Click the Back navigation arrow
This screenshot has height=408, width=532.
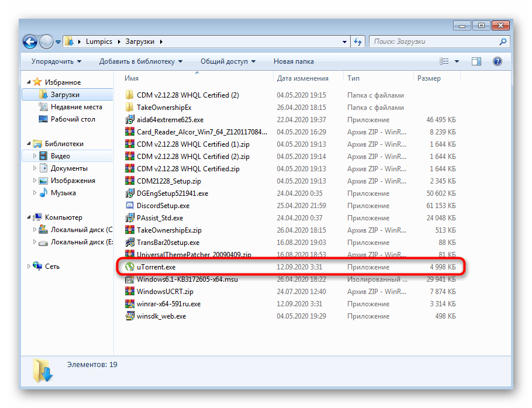coord(30,42)
